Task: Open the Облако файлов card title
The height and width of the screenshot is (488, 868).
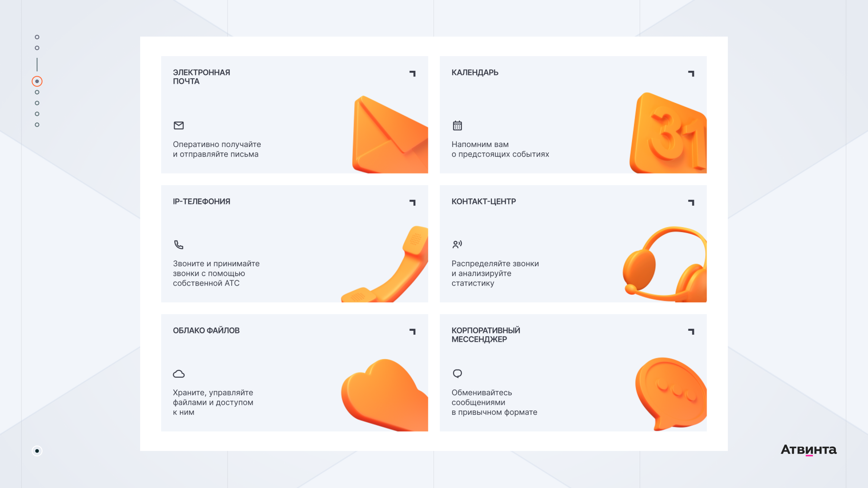Action: tap(206, 330)
